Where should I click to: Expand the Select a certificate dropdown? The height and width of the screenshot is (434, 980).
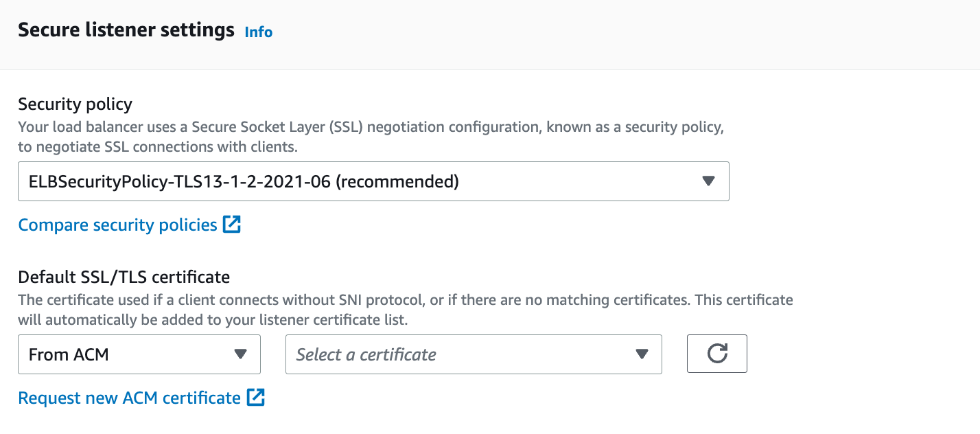point(474,354)
